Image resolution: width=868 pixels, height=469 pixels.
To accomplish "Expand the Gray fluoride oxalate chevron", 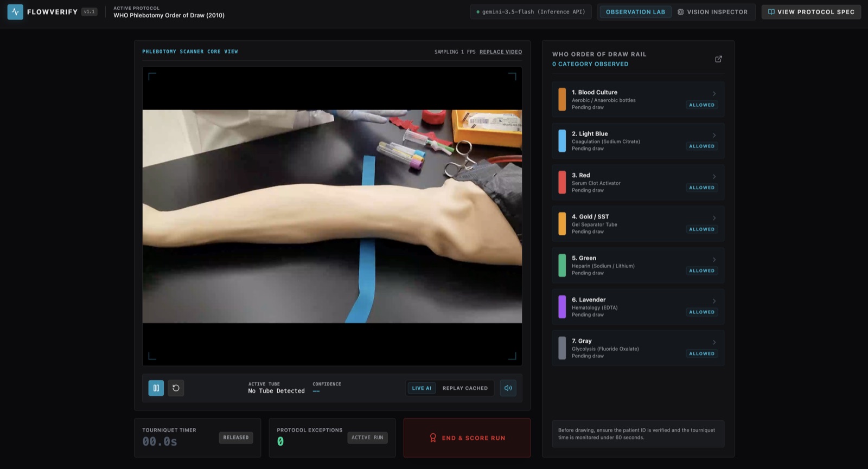I will point(714,343).
